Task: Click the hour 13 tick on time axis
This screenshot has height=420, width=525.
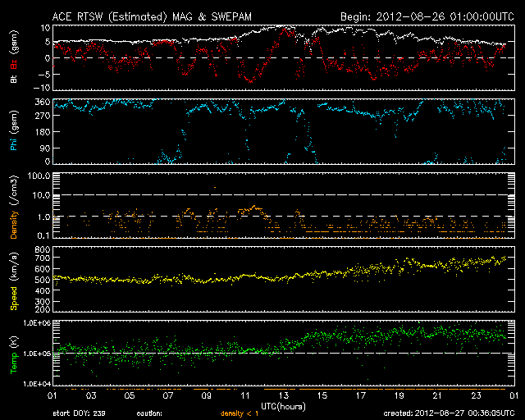Action: [x=284, y=395]
